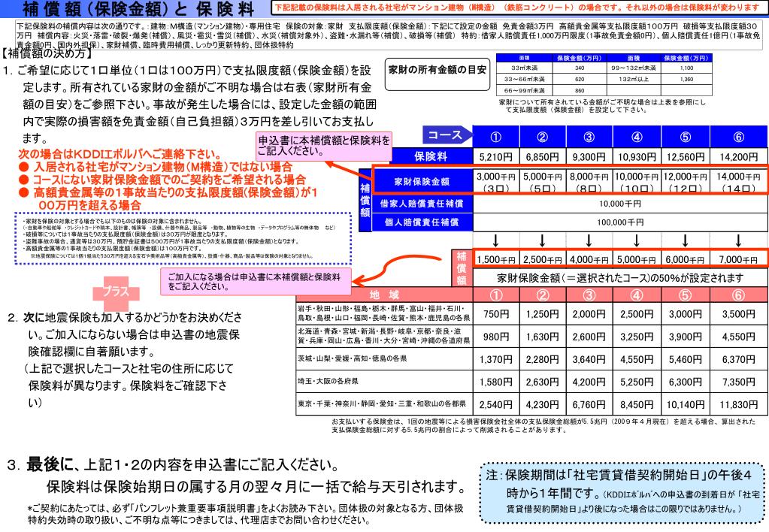
Task: Click the 3,900円 earthquake premium cell
Action: [x=685, y=337]
